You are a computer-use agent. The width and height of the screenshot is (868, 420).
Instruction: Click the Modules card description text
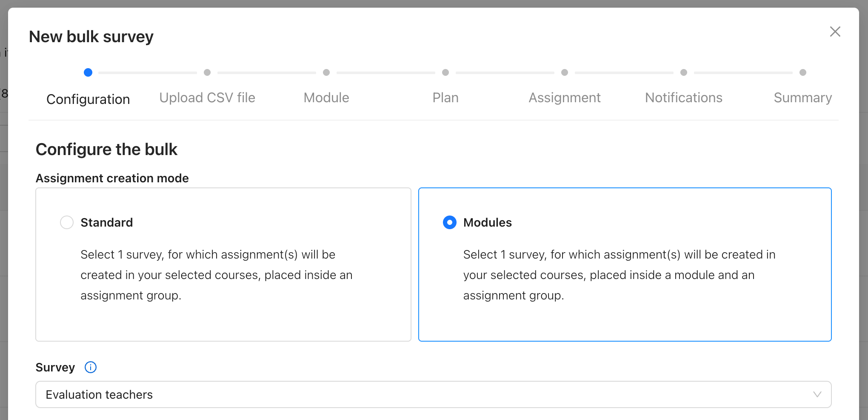[620, 275]
